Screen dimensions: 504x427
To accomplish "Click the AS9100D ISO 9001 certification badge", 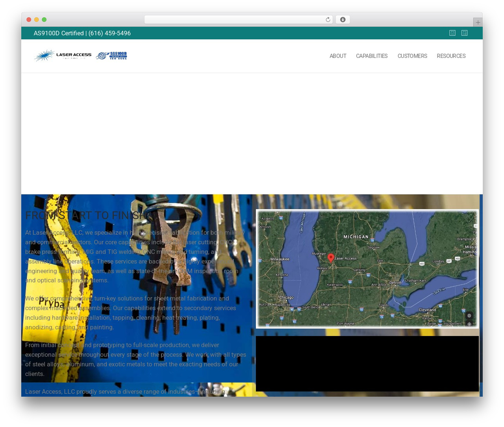I will (111, 56).
